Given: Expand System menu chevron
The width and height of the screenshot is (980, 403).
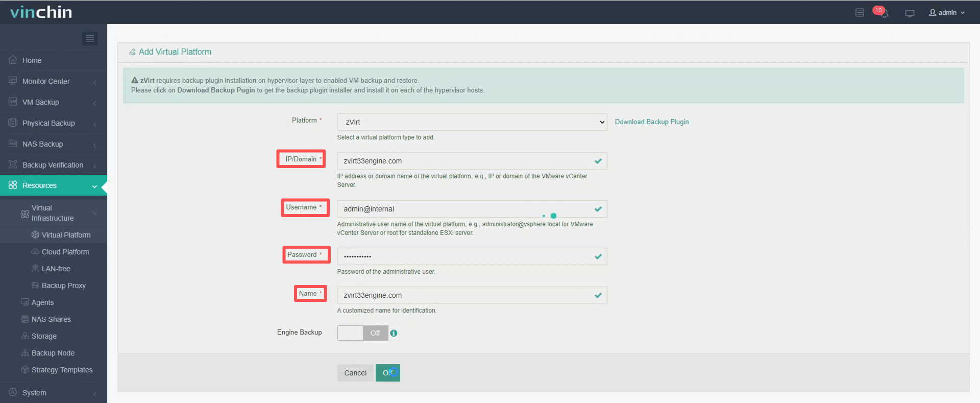Looking at the screenshot, I should point(94,394).
